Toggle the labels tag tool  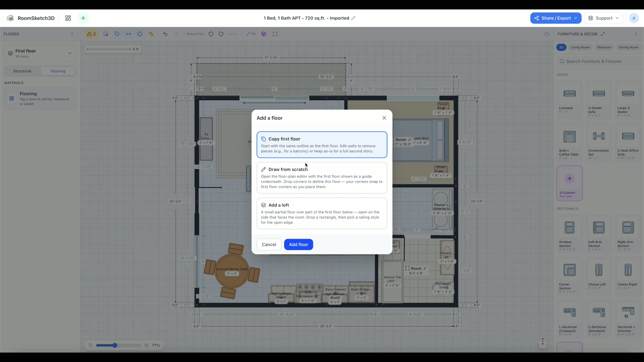pyautogui.click(x=117, y=34)
